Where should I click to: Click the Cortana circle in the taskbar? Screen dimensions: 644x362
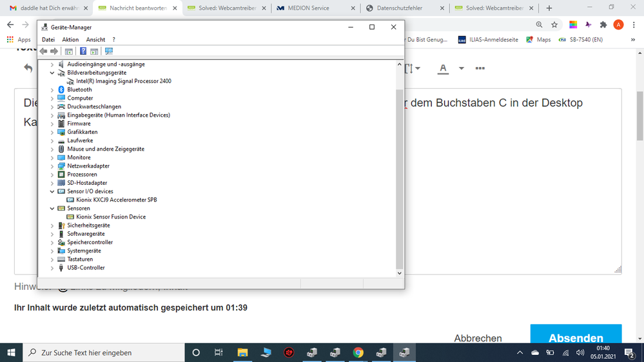(x=196, y=352)
